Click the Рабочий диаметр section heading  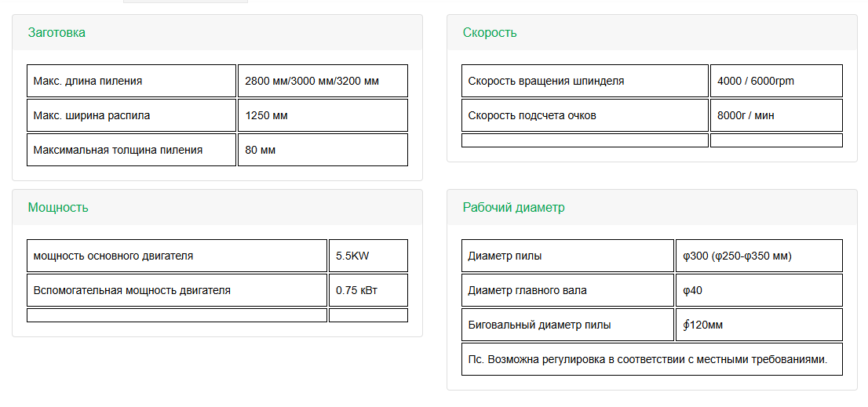click(x=514, y=207)
